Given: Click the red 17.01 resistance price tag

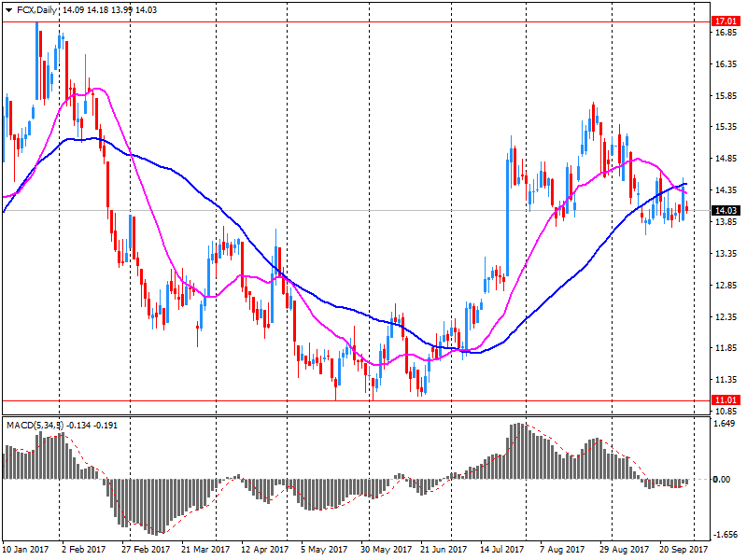Looking at the screenshot, I should click(x=726, y=21).
